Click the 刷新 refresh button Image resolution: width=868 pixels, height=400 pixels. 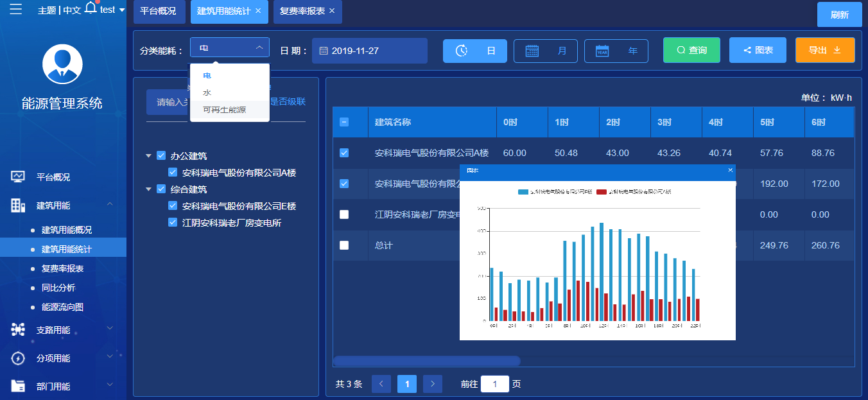coord(840,15)
